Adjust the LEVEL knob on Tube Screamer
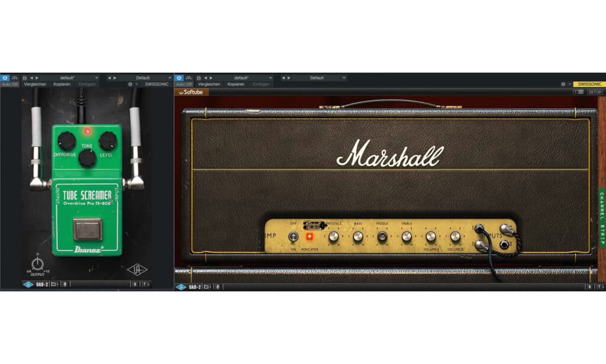Screen dimensions: 606x364 tap(108, 141)
